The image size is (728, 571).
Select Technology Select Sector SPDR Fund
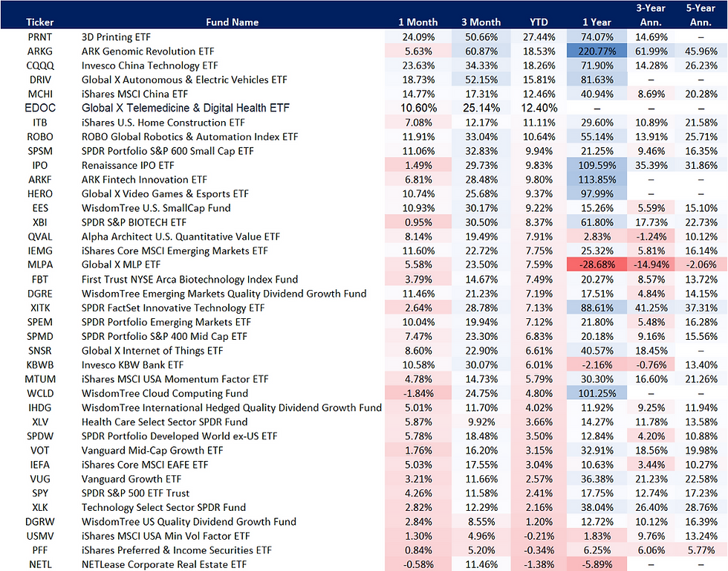point(163,507)
